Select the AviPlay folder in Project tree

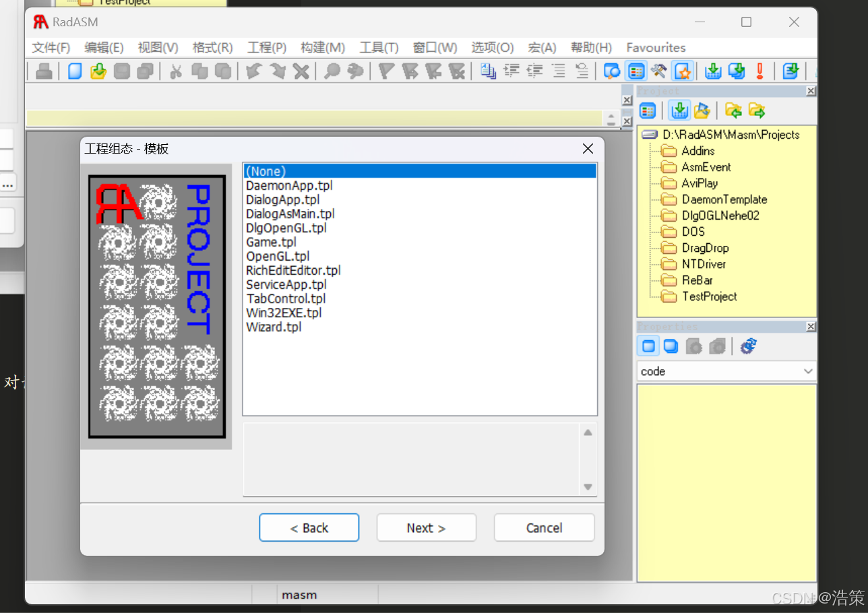point(700,183)
